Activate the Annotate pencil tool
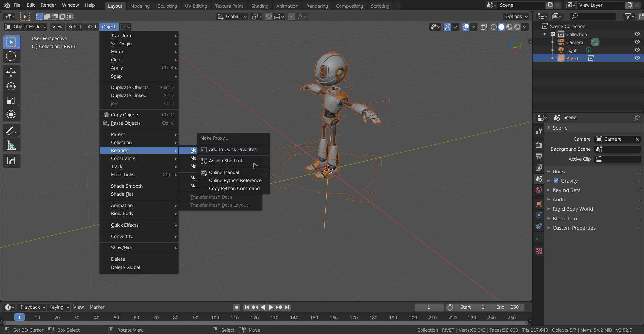This screenshot has height=334, width=644. pyautogui.click(x=11, y=131)
